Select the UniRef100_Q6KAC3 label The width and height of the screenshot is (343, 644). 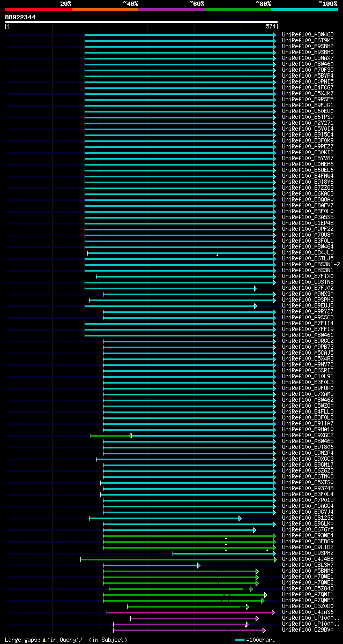pos(308,193)
